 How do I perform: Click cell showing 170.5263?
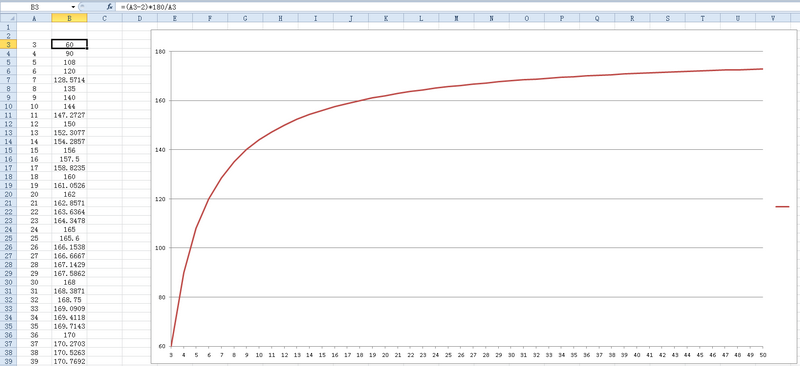click(x=69, y=353)
